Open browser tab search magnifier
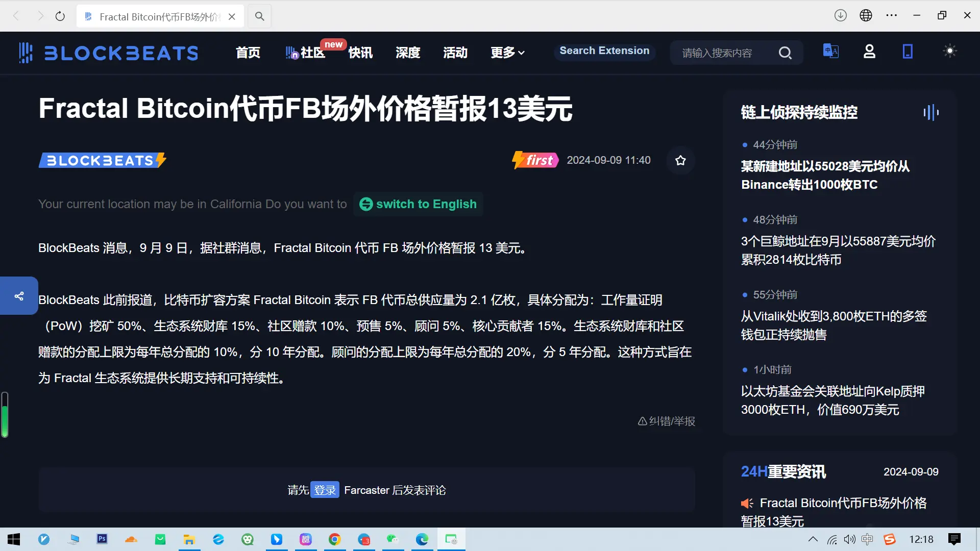The image size is (980, 551). point(259,16)
